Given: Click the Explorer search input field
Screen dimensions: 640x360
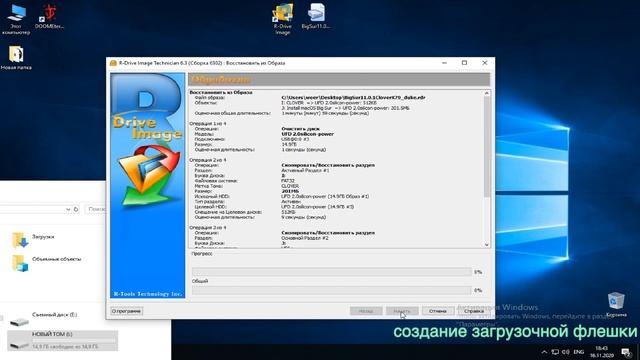Looking at the screenshot, I should click(x=96, y=209).
